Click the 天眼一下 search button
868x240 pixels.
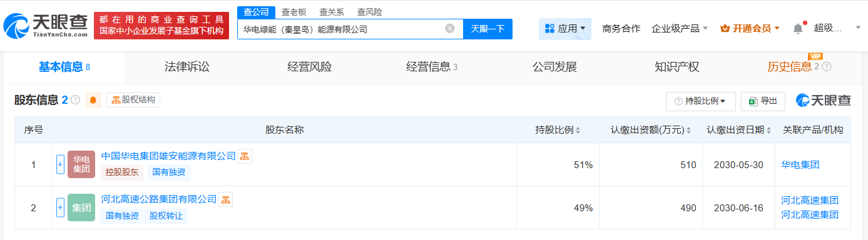pyautogui.click(x=488, y=29)
